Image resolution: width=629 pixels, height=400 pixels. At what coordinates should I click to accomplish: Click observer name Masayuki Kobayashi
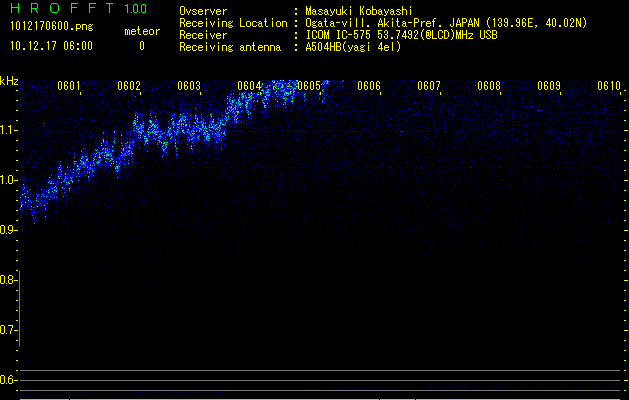point(361,10)
